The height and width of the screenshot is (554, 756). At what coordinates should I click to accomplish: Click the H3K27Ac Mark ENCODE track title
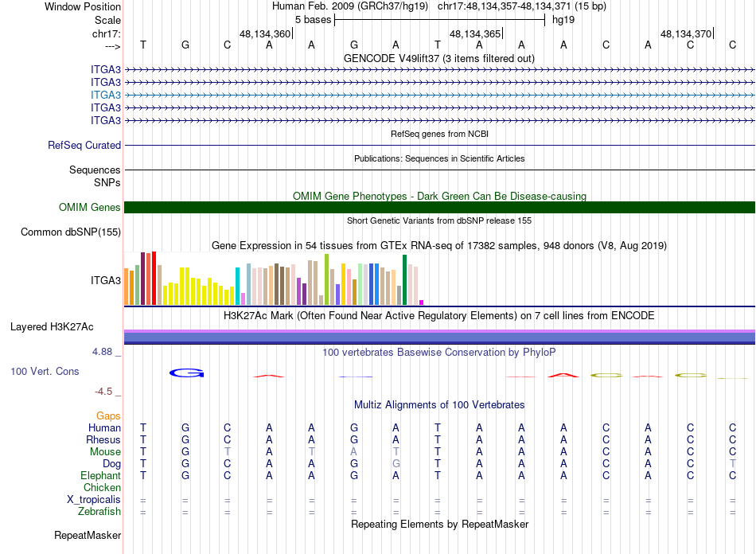pos(439,316)
